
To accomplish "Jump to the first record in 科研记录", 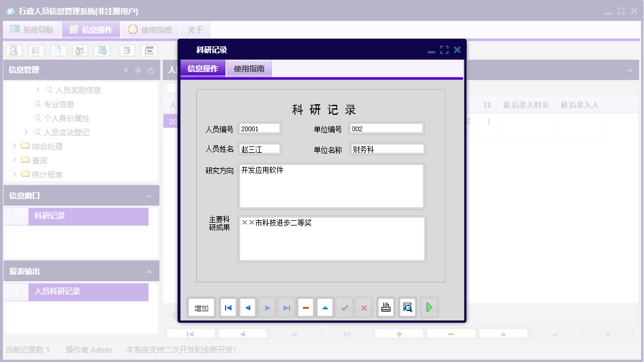I will [x=228, y=307].
